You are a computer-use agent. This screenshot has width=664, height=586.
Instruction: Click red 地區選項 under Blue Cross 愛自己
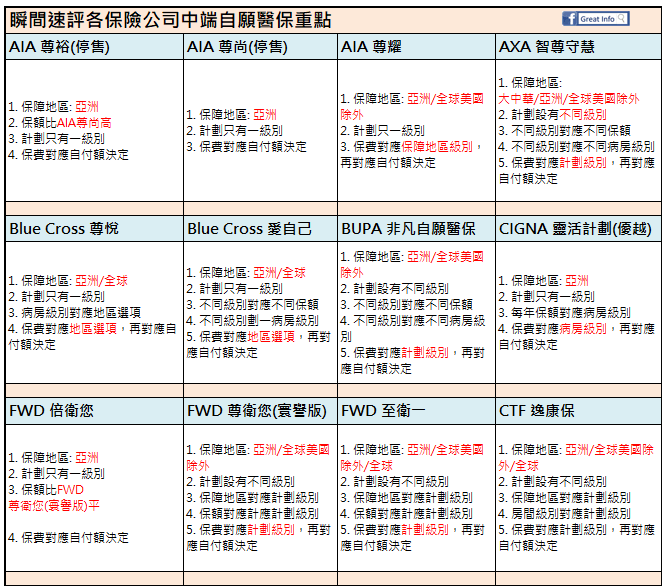(271, 337)
